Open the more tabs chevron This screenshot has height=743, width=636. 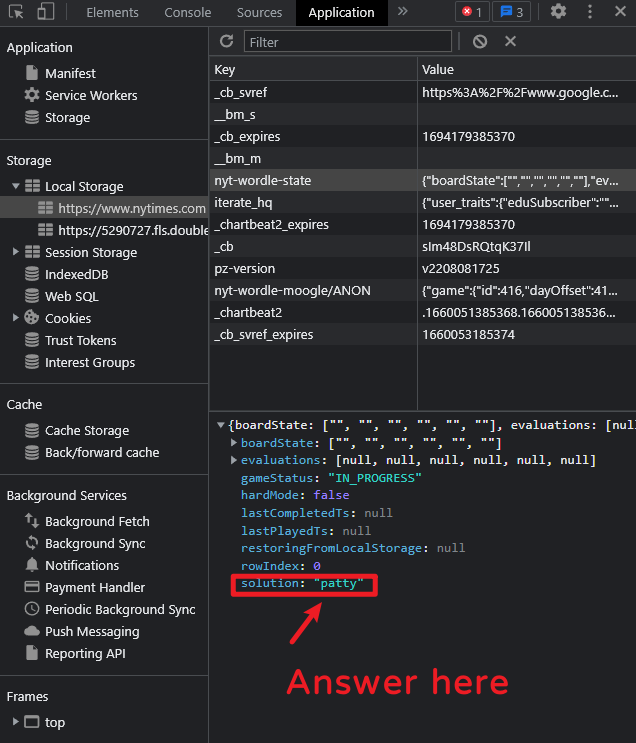click(402, 12)
